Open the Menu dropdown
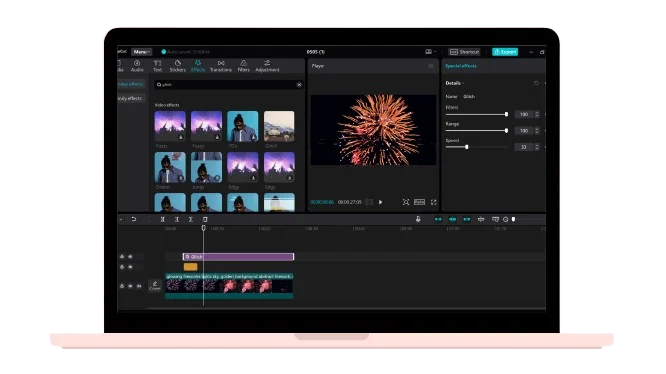The image size is (666, 374). tap(141, 52)
